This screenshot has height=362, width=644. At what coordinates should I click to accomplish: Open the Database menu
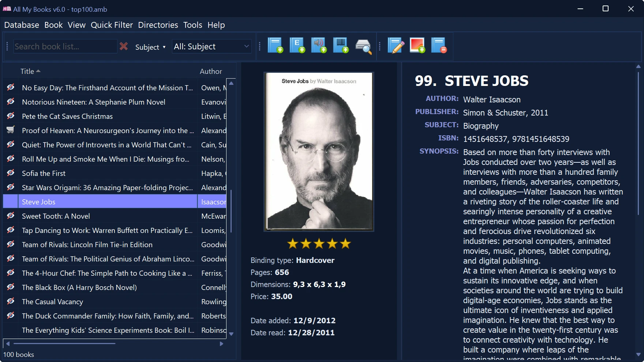tap(22, 25)
